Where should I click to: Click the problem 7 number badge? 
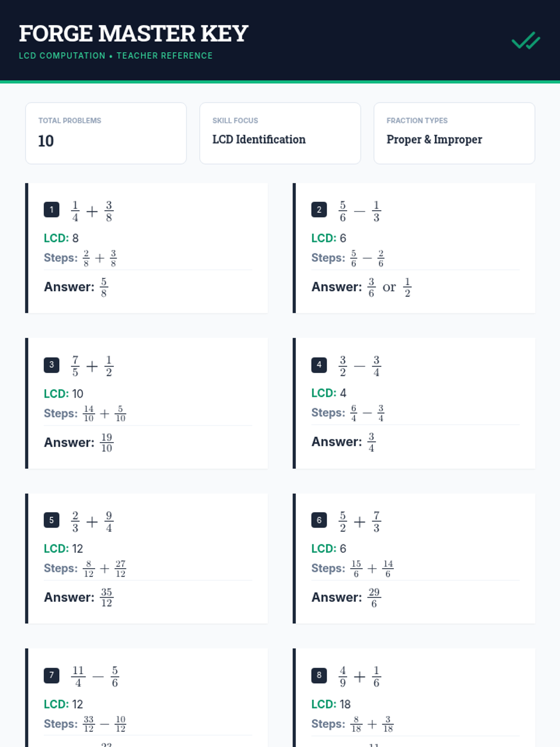(x=51, y=675)
